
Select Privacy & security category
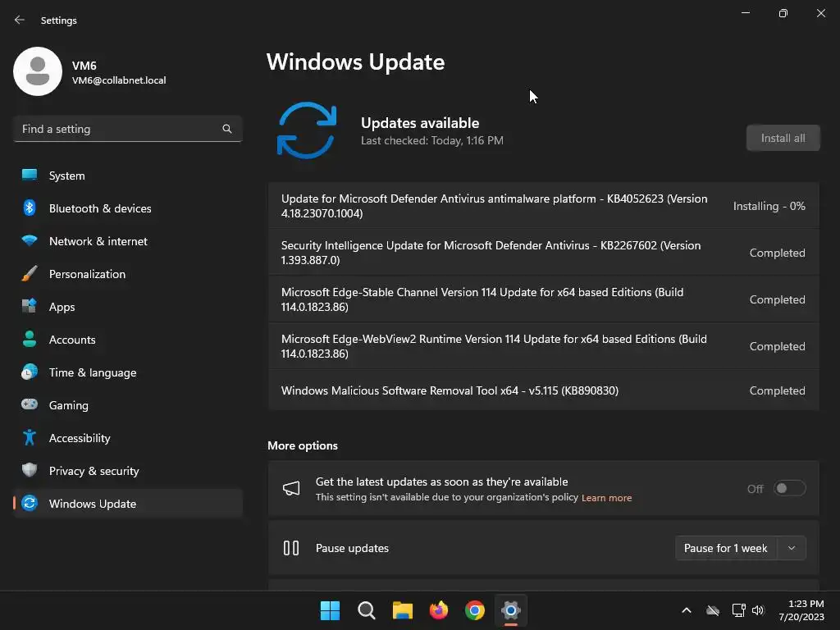[x=128, y=470]
